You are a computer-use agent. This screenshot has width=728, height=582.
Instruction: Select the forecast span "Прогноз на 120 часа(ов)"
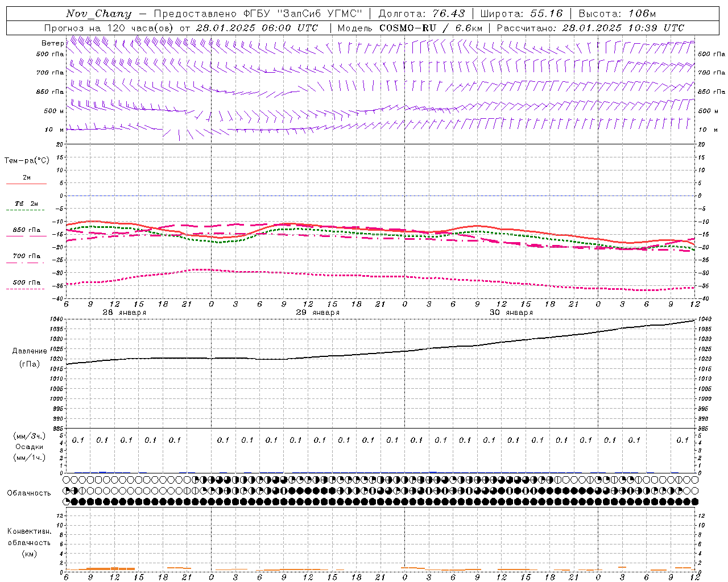point(110,28)
